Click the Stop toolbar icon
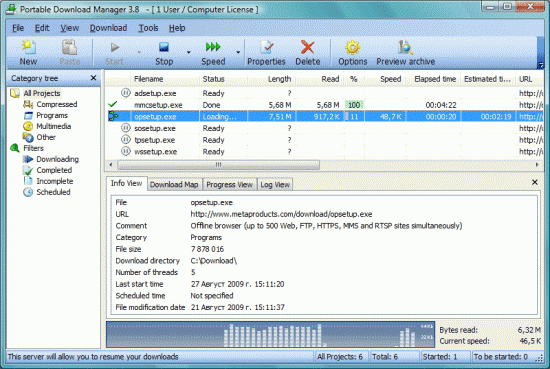 pos(164,47)
